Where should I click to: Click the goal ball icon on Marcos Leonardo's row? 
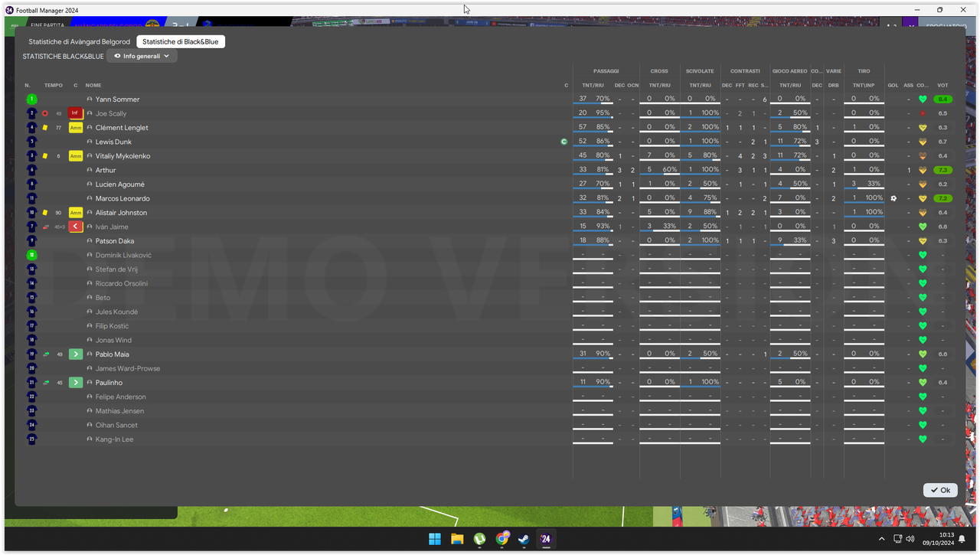pyautogui.click(x=893, y=198)
